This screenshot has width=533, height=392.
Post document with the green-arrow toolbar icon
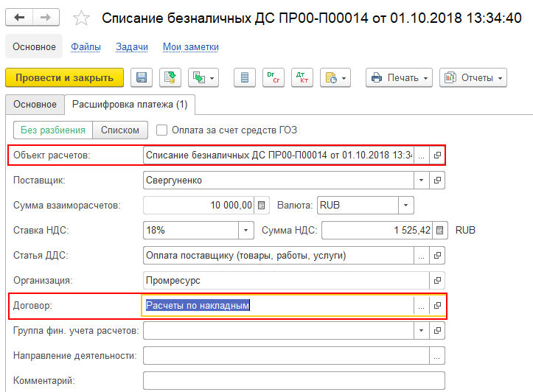click(x=170, y=78)
